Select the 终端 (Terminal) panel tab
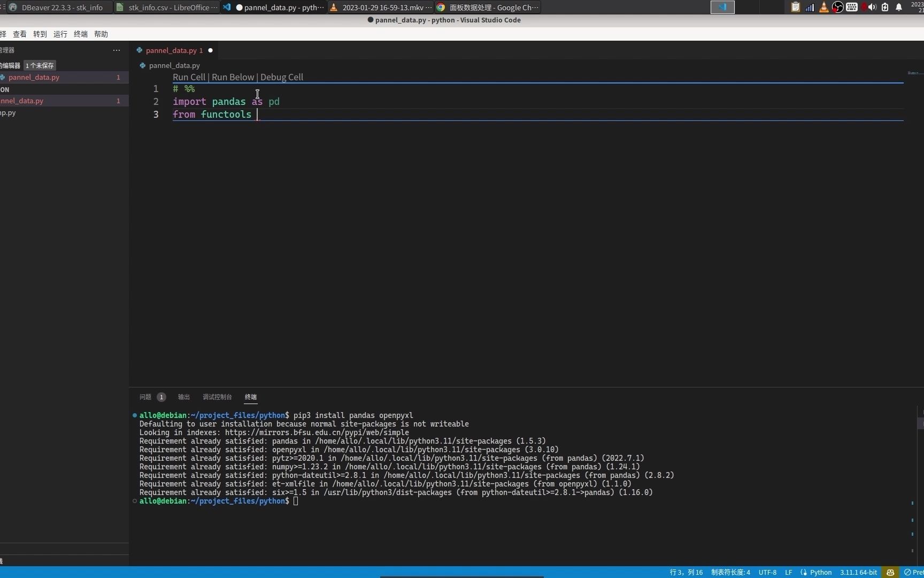The width and height of the screenshot is (924, 578). [251, 397]
